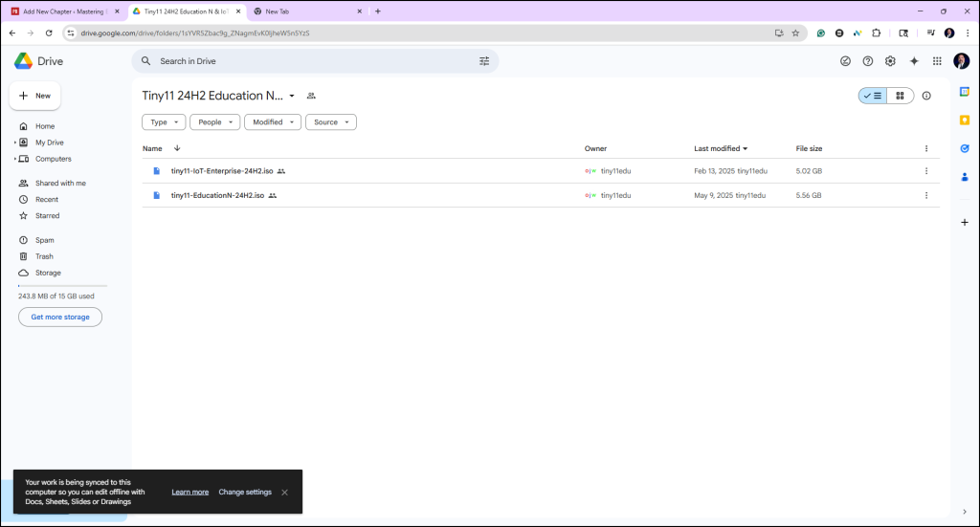This screenshot has height=527, width=980.
Task: Open the Google account avatar in Drive
Action: (x=961, y=61)
